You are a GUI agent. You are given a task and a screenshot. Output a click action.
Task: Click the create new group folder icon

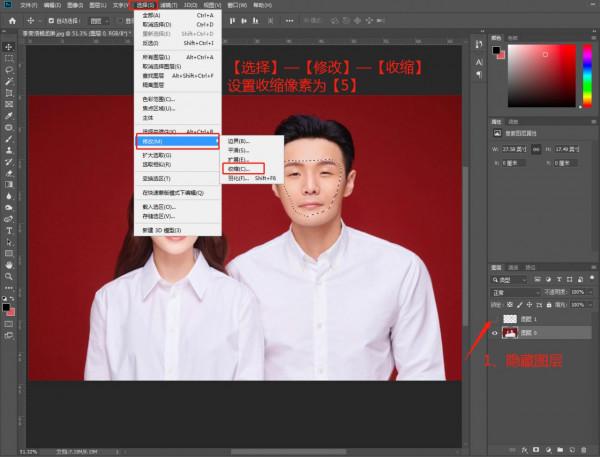(560, 450)
